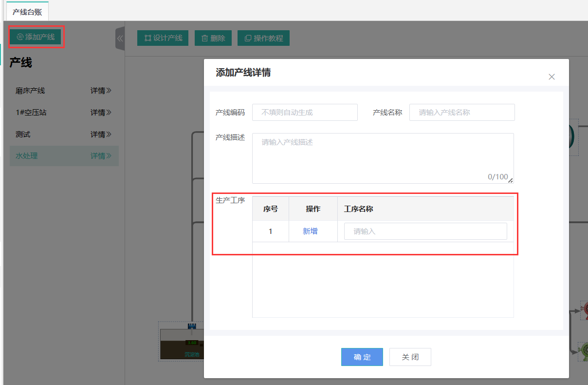Screen dimensions: 588x385
Task: Click 新增 link in process row 1
Action: tap(310, 231)
